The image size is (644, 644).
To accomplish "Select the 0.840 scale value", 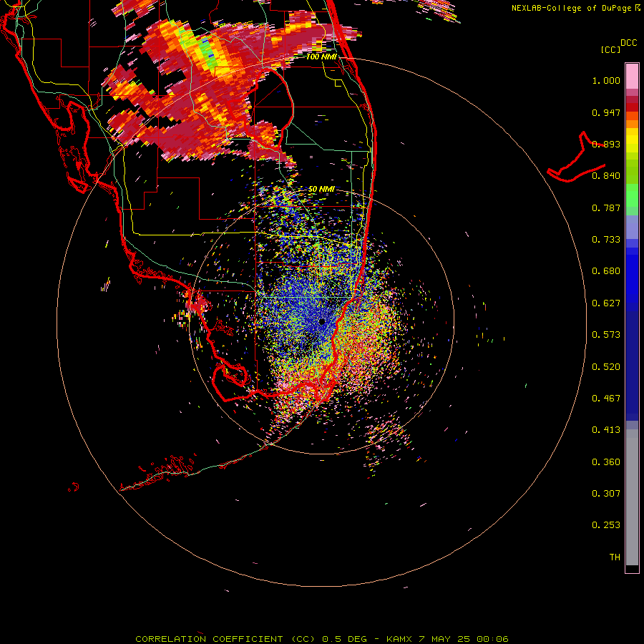I will (x=606, y=176).
